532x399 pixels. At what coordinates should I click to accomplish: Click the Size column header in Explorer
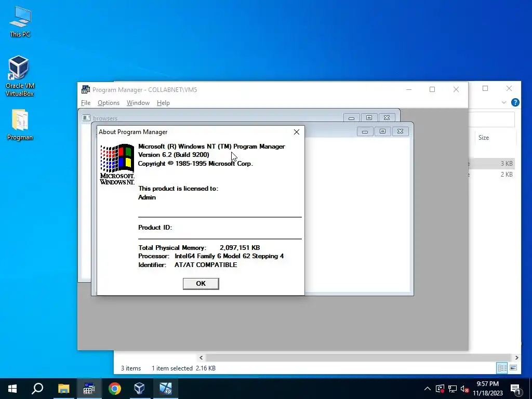pos(484,138)
